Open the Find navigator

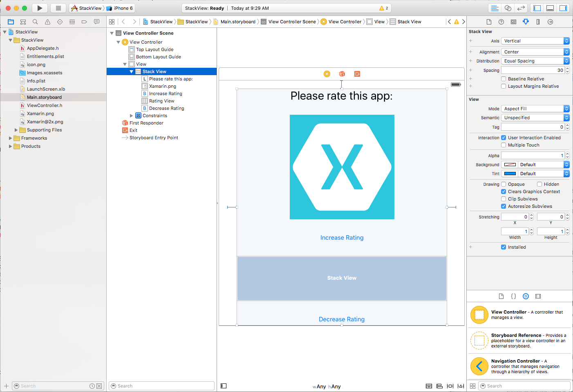[x=35, y=21]
